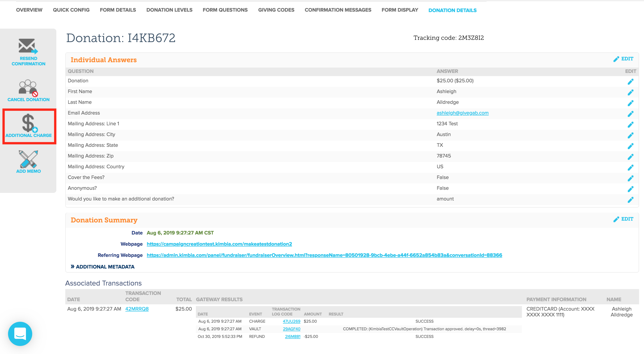644x354 pixels.
Task: Go to the Form Details tab
Action: [x=118, y=10]
